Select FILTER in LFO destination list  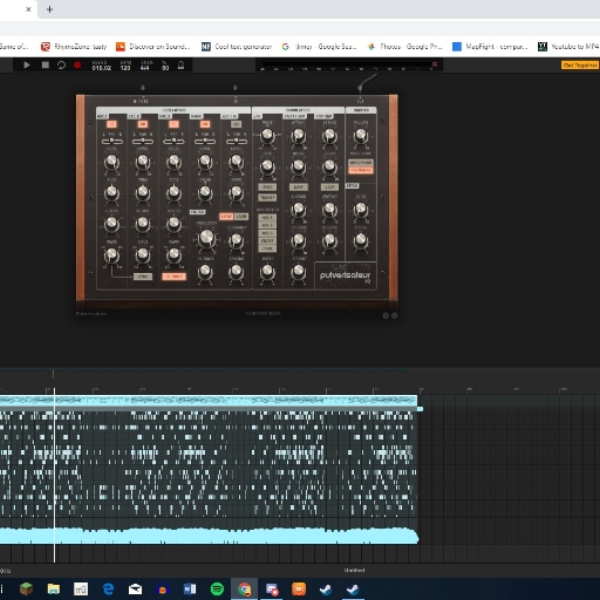coord(267,241)
